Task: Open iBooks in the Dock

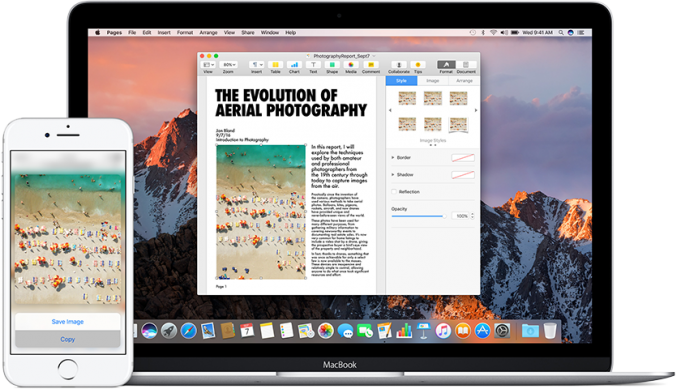Action: tap(463, 331)
